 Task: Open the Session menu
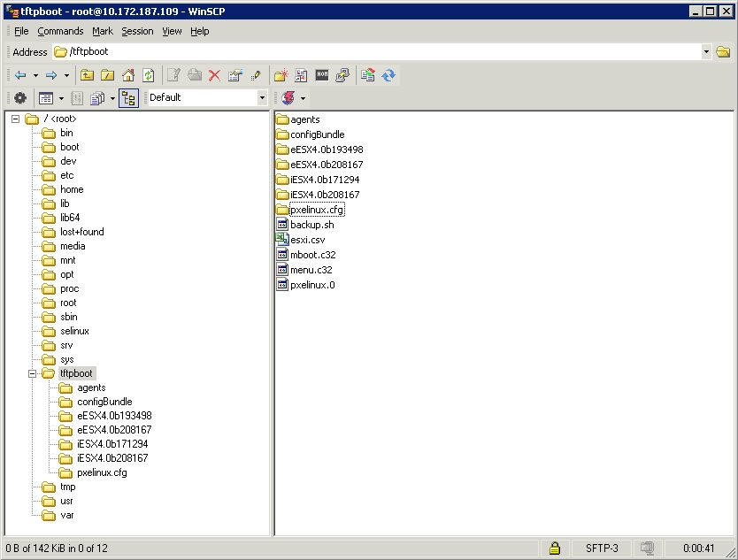pyautogui.click(x=137, y=31)
